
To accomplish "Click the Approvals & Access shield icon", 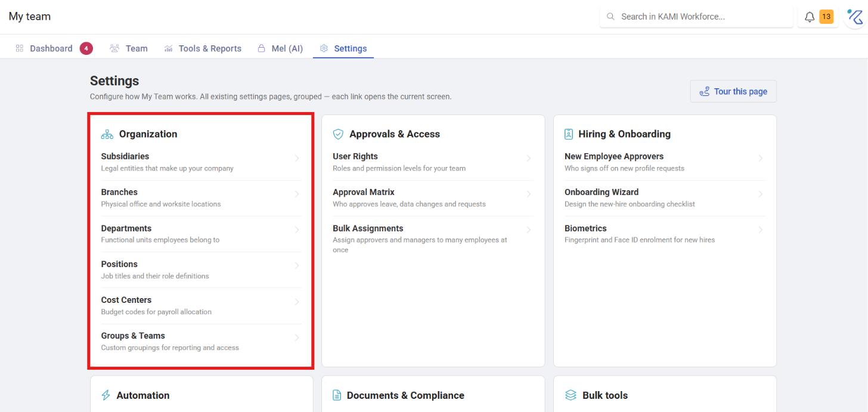I will [338, 134].
